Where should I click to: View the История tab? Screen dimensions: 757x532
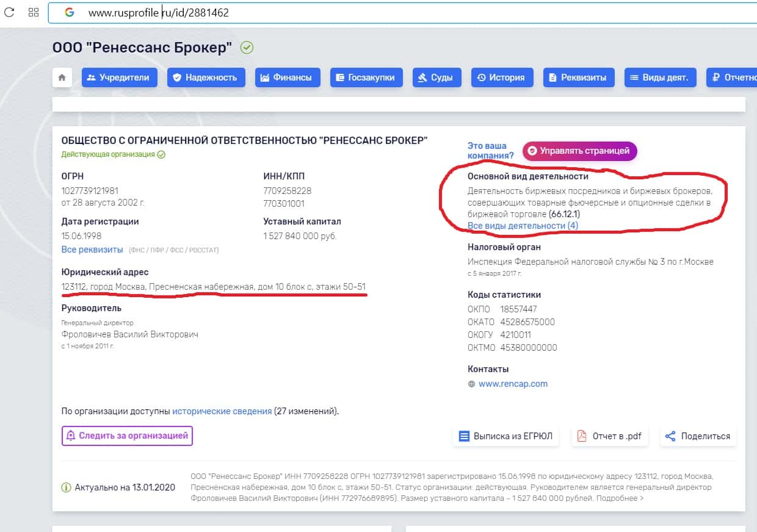(x=501, y=77)
